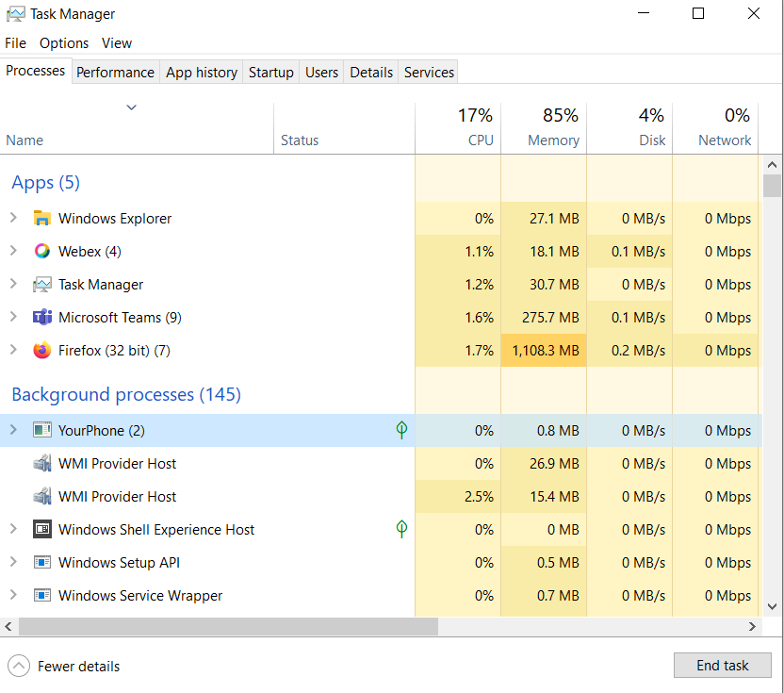Click the Microsoft Teams icon
The image size is (784, 693).
tap(41, 318)
